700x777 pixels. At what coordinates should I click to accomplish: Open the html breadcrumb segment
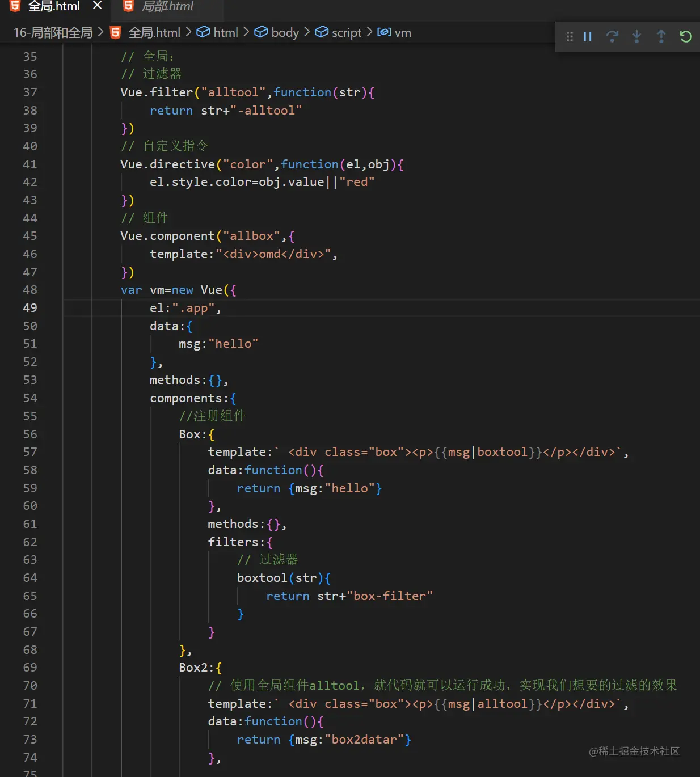tap(226, 33)
